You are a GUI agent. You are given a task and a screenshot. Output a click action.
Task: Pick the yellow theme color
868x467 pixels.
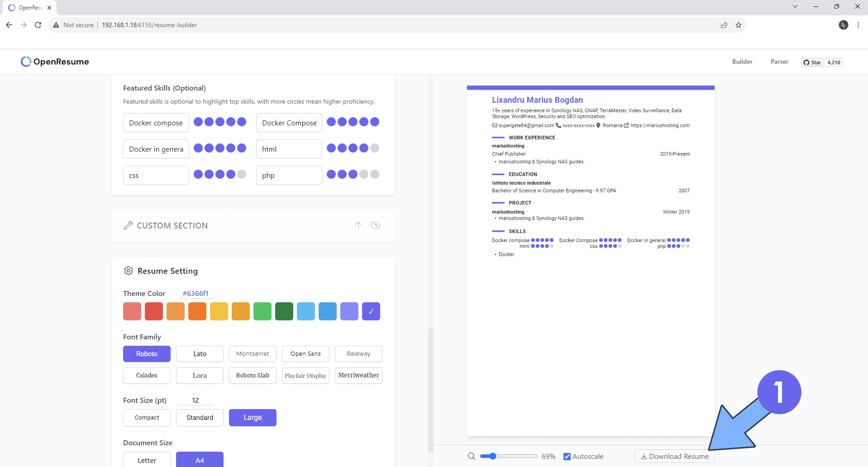point(219,311)
